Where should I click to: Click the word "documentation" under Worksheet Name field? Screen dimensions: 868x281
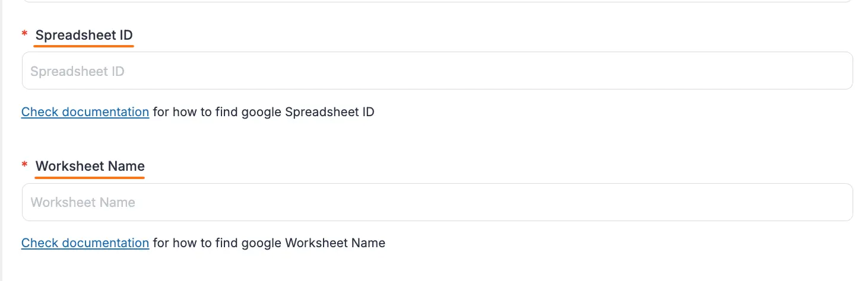[x=105, y=242]
